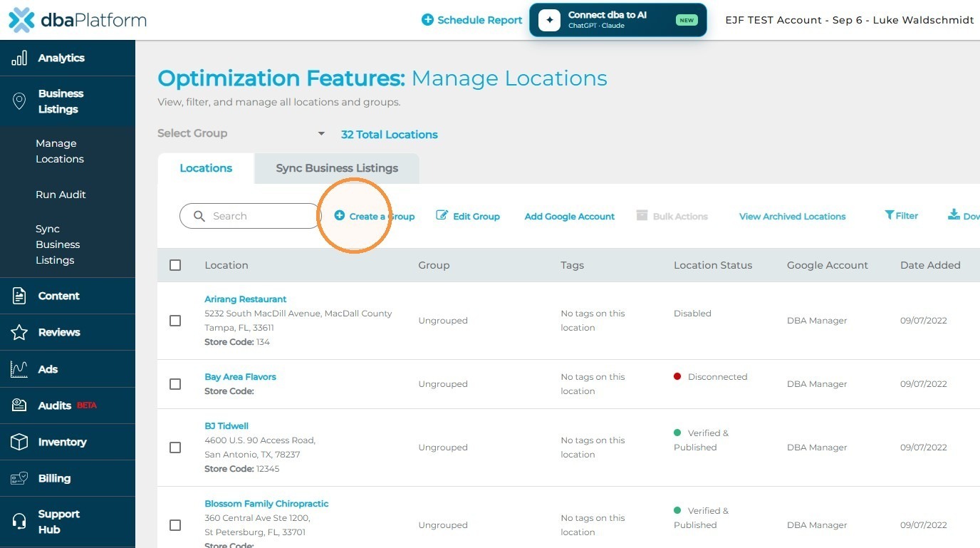Tick the Blossom Family Chiropractic checkbox

[175, 525]
